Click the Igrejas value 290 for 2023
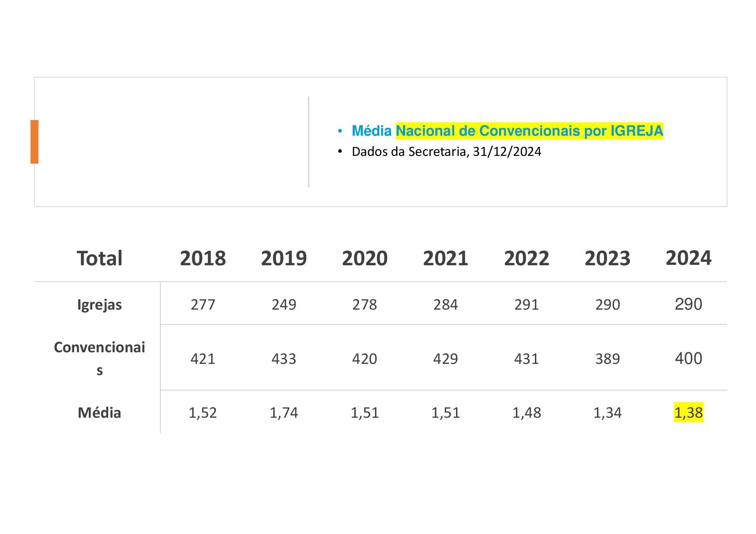Image resolution: width=756 pixels, height=534 pixels. [x=608, y=305]
